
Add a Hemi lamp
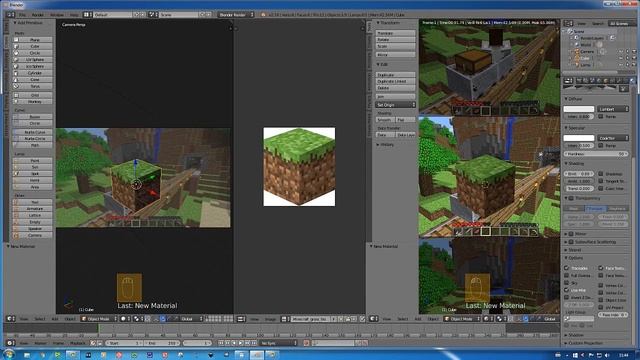(x=33, y=180)
